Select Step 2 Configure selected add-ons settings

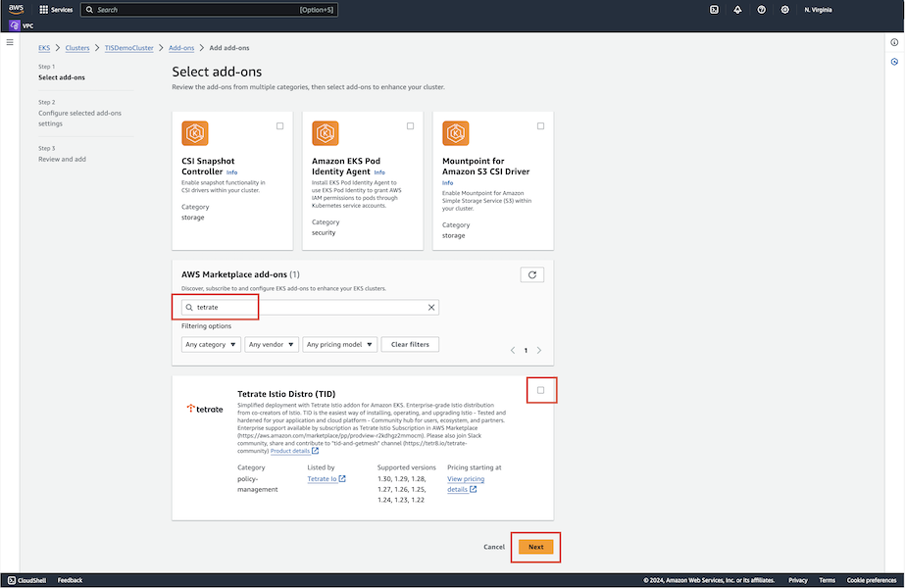79,119
